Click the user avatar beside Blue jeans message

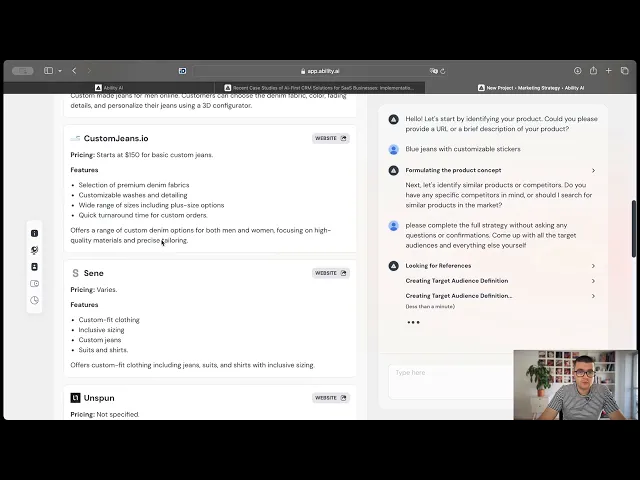coord(393,149)
